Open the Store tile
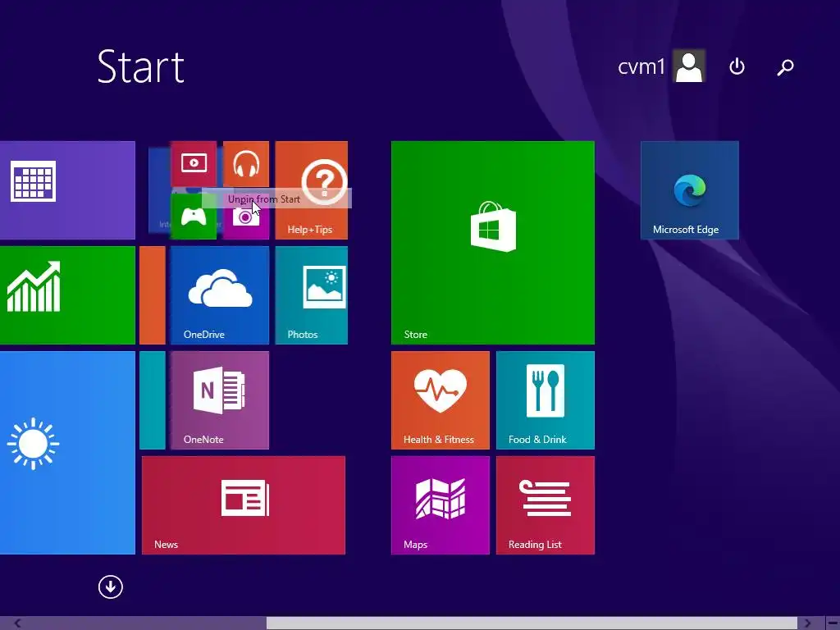840x630 pixels. coord(493,243)
